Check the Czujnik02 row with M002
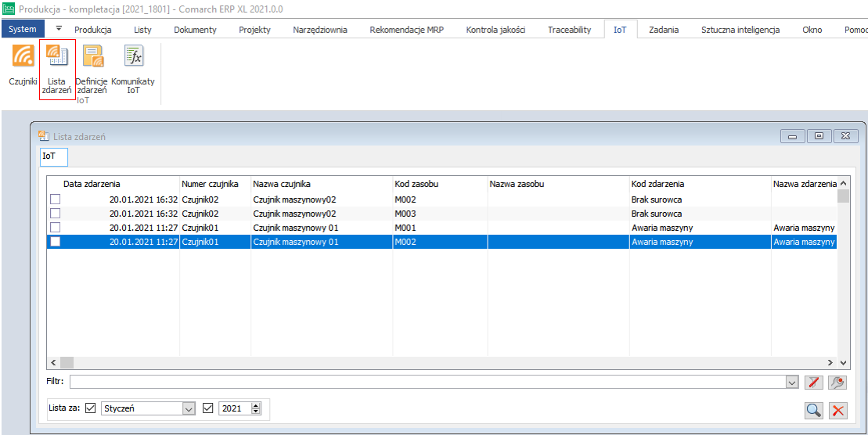 coord(56,200)
